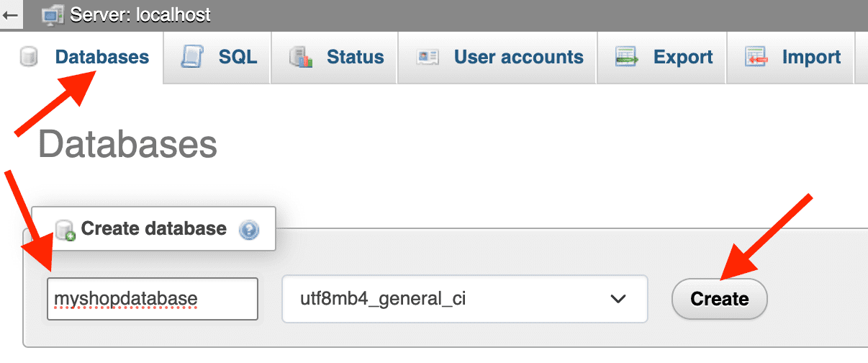The image size is (868, 363).
Task: Click the Databases tab cylinder icon
Action: pyautogui.click(x=29, y=58)
